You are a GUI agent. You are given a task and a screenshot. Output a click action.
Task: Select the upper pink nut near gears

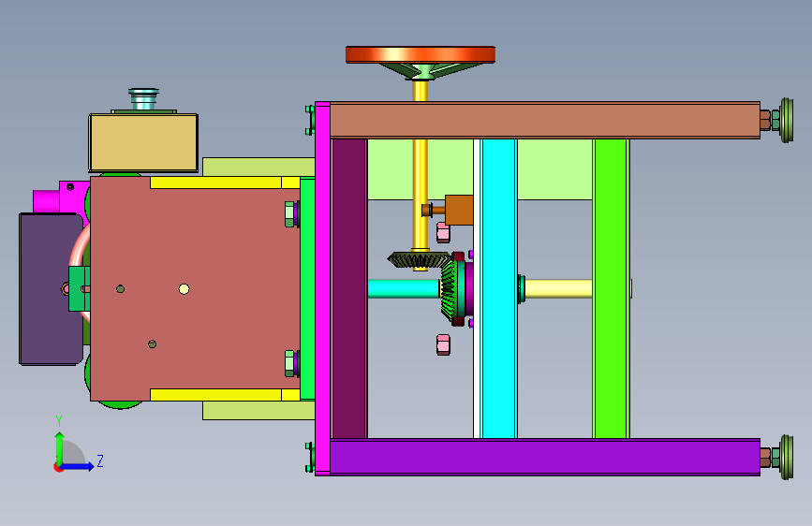(443, 232)
